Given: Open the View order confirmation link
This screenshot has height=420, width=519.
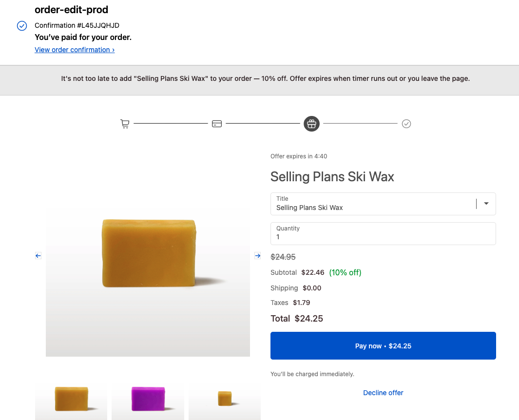Looking at the screenshot, I should 75,50.
